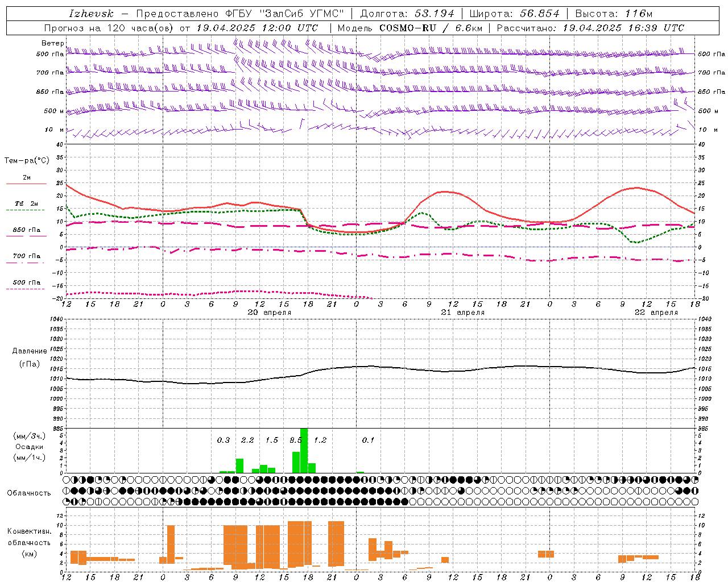728x582 pixels.
Task: Click the Осадки precipitation panel label
Action: [x=29, y=447]
